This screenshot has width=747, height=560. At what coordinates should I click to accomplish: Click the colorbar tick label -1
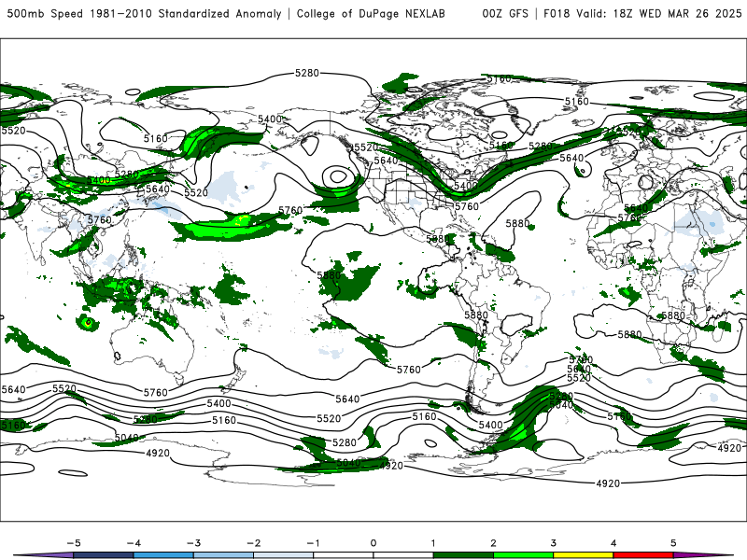[313, 543]
